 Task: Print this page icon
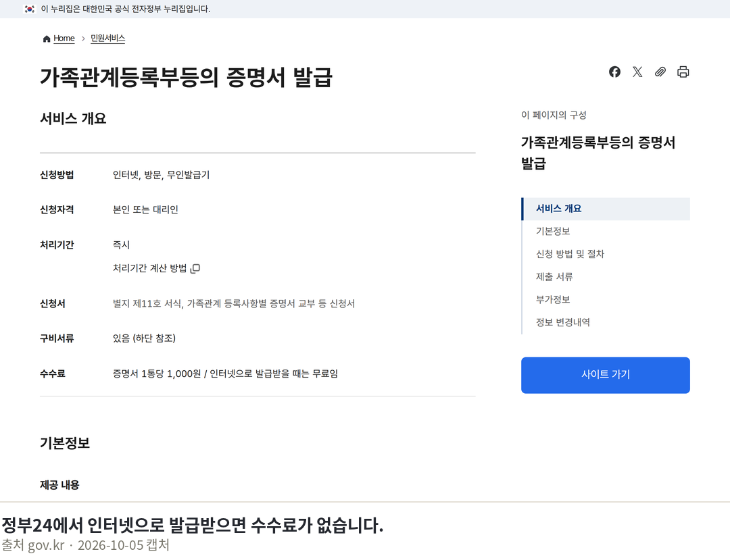click(x=683, y=72)
